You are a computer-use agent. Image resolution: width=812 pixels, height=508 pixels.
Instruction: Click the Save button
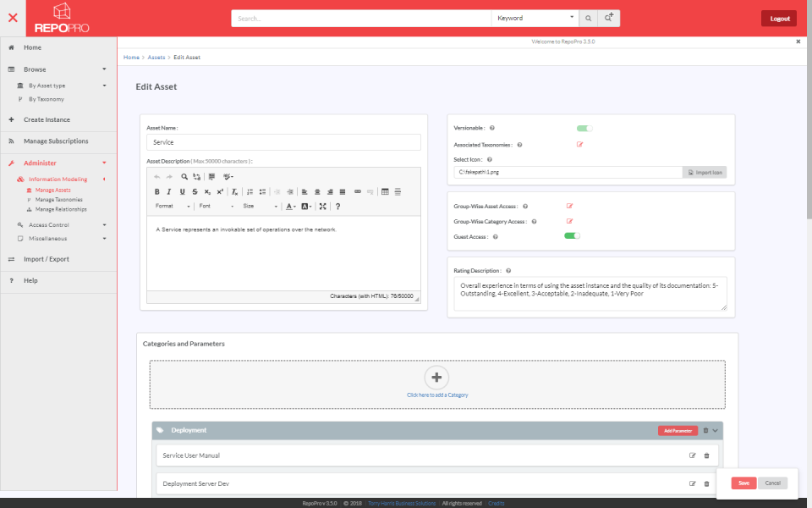[743, 483]
